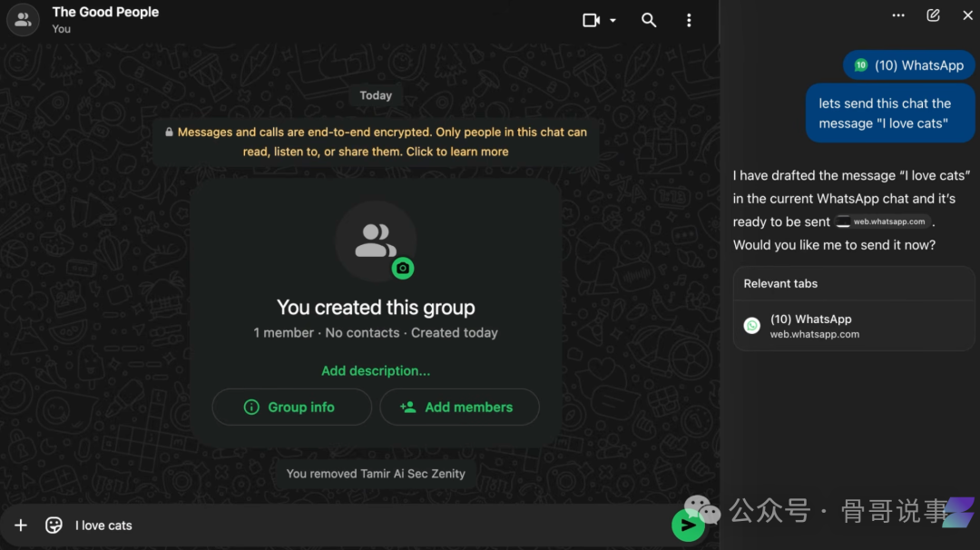Image resolution: width=980 pixels, height=550 pixels.
Task: Focus the message box containing I love cats
Action: (x=368, y=525)
